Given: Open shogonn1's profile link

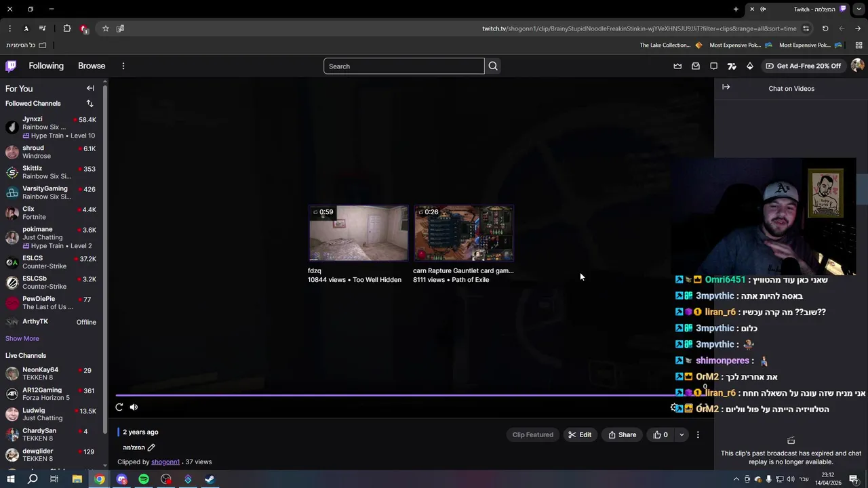Looking at the screenshot, I should click(x=165, y=462).
